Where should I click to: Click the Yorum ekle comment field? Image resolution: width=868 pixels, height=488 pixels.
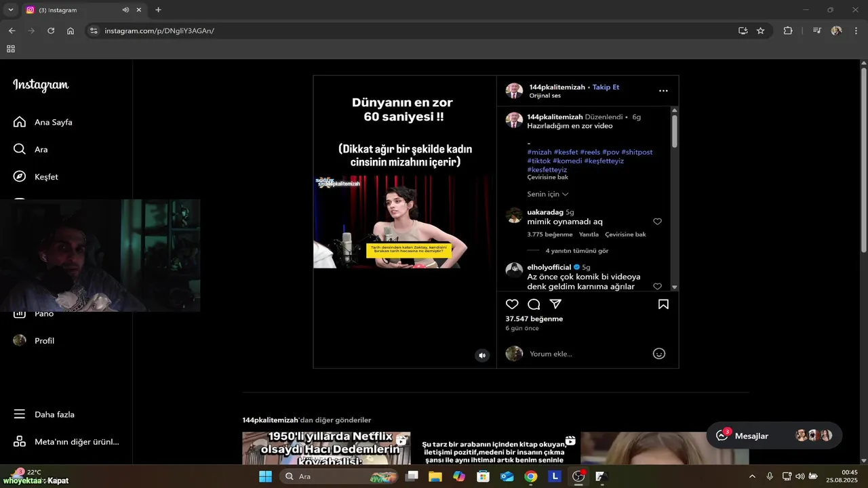pos(587,354)
